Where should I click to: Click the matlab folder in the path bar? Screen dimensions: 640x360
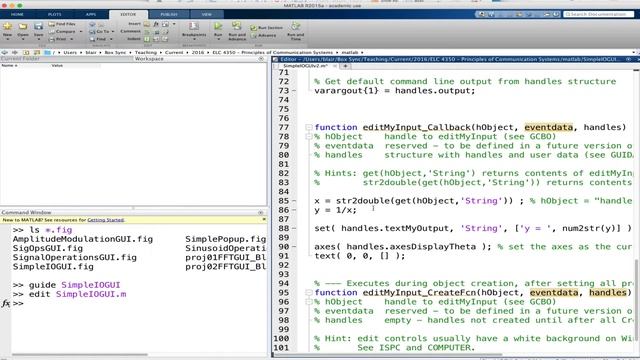click(x=350, y=53)
